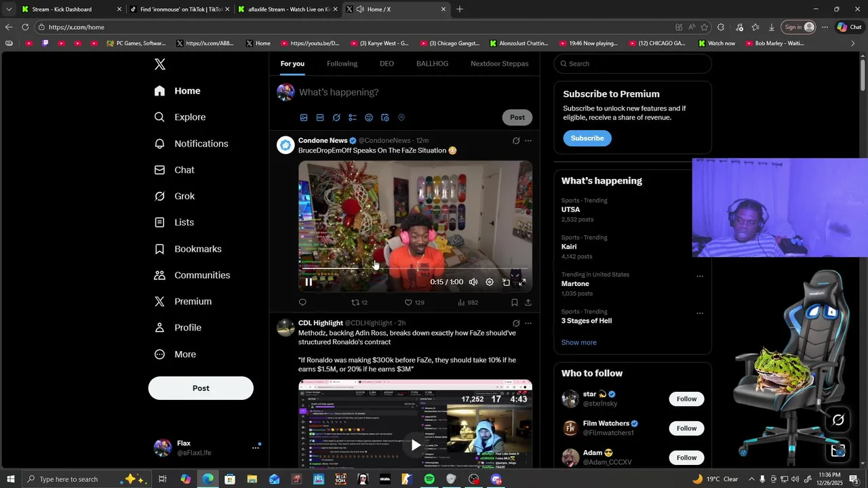Click the Subscribe button
The image size is (868, 488).
click(x=587, y=138)
